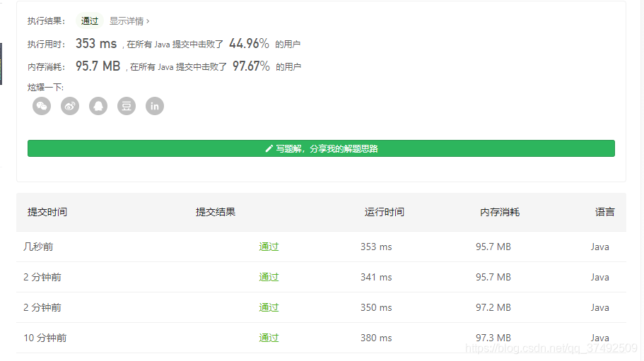
Task: Open the 几秒前 submission's 通过 link
Action: point(269,247)
